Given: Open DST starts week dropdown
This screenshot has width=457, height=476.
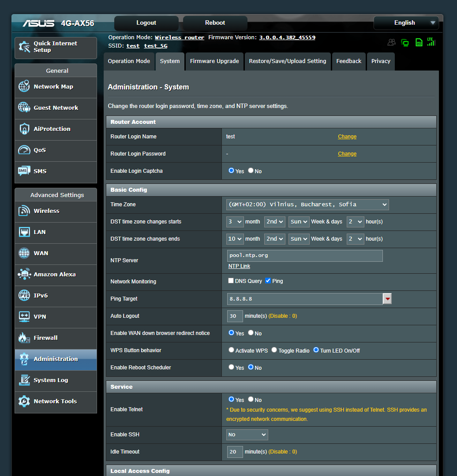Looking at the screenshot, I should 275,222.
